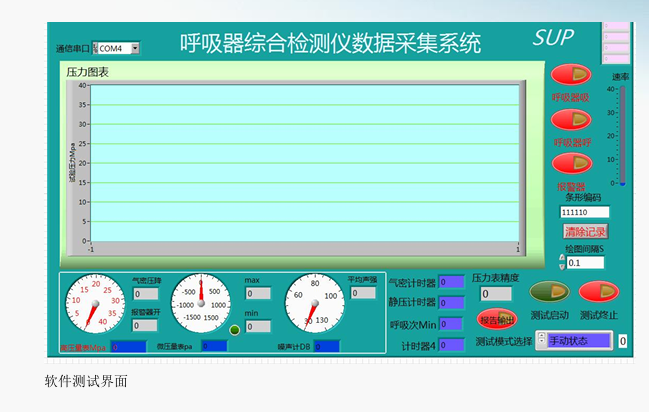
Task: Toggle the 呼吸器吸 red oval switch
Action: tap(571, 75)
